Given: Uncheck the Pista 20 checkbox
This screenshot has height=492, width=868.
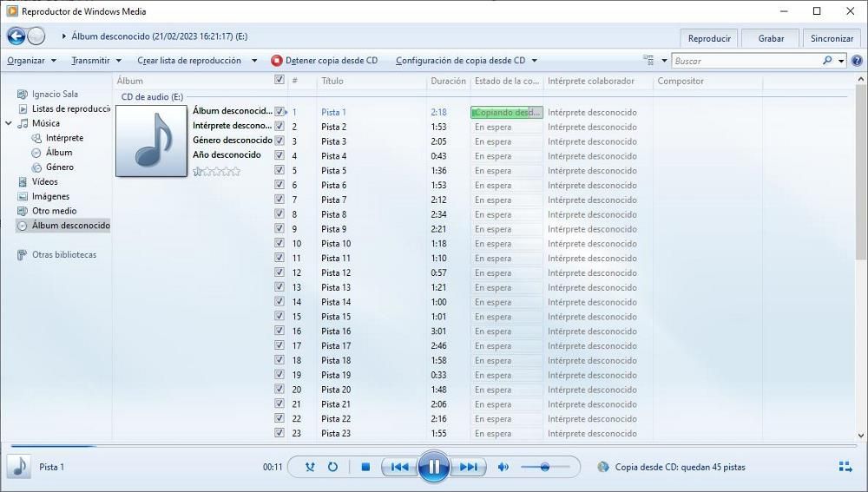Looking at the screenshot, I should point(279,389).
